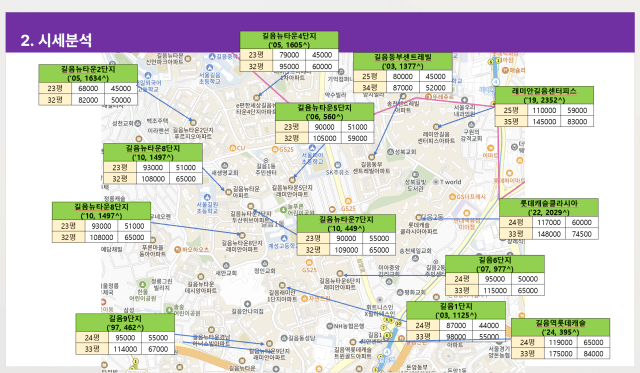
Task: Select the 하오하오츠 restaurant marker
Action: coord(178,249)
